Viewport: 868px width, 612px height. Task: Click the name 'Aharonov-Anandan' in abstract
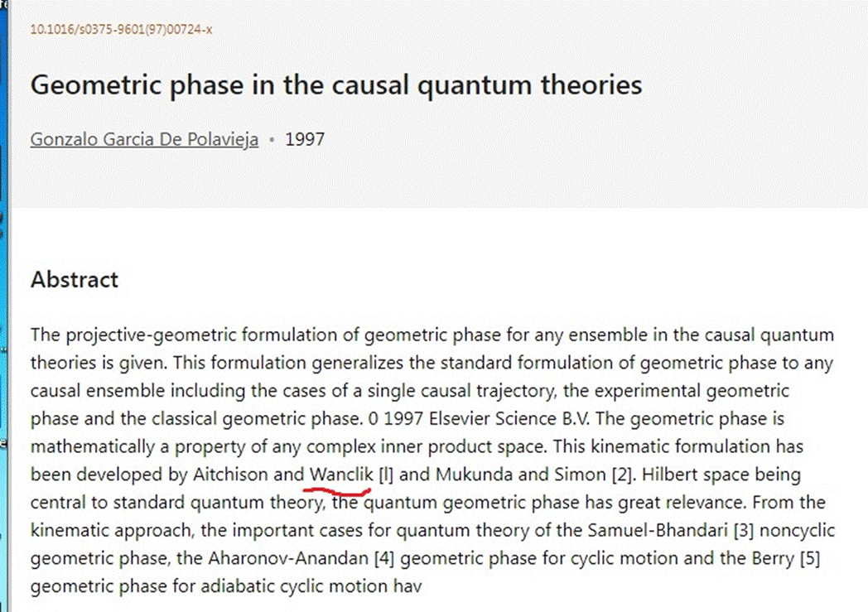(x=288, y=558)
